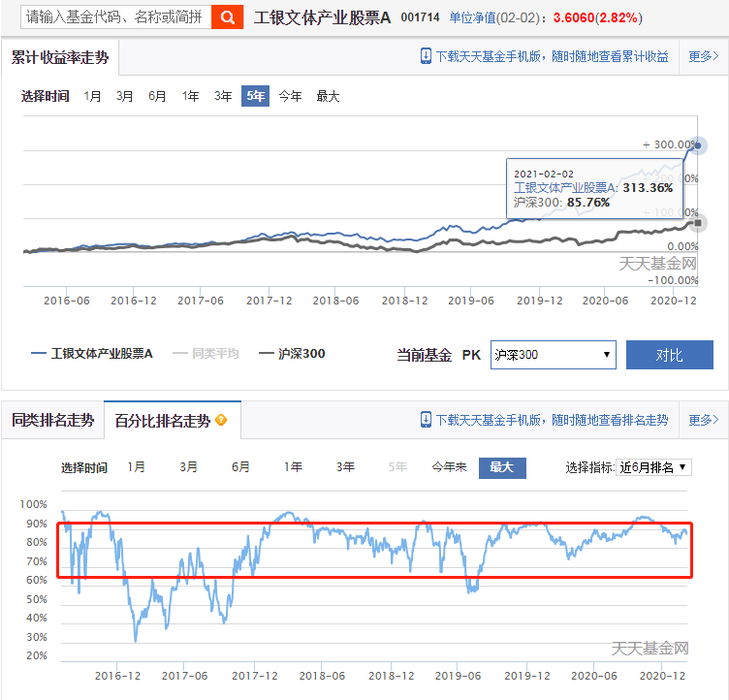729x700 pixels.
Task: Click the phone icon in ranking panel
Action: coord(426,420)
